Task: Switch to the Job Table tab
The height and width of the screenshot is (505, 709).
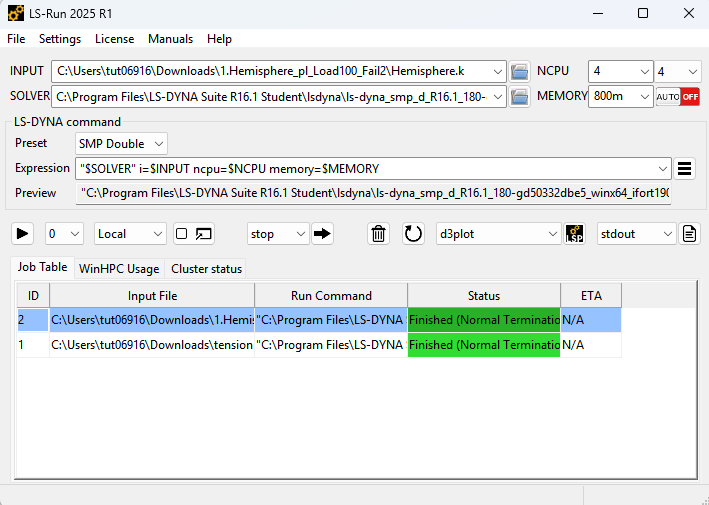Action: (x=43, y=267)
